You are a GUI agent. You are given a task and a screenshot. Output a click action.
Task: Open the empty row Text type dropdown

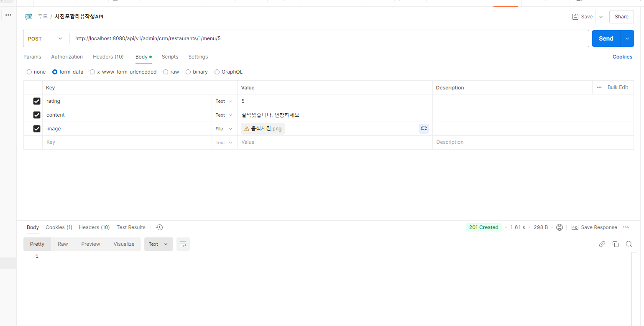point(224,143)
